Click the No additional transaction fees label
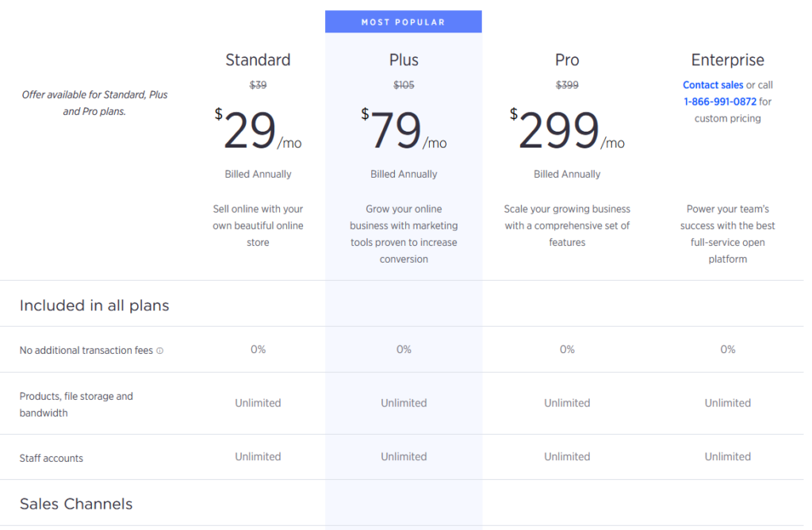This screenshot has height=530, width=812. coord(86,351)
